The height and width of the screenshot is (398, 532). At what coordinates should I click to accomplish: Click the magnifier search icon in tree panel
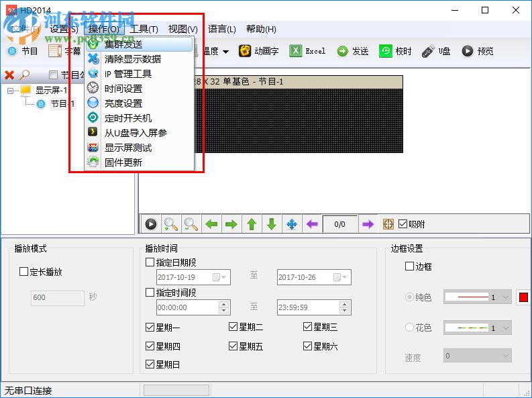pyautogui.click(x=24, y=75)
